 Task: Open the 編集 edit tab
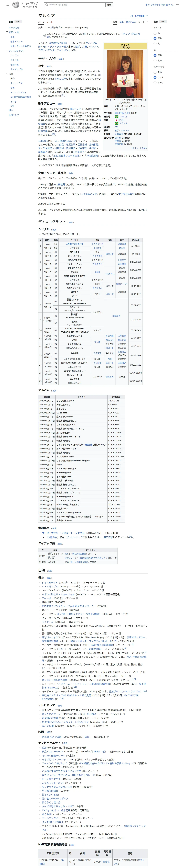pyautogui.click(x=122, y=22)
